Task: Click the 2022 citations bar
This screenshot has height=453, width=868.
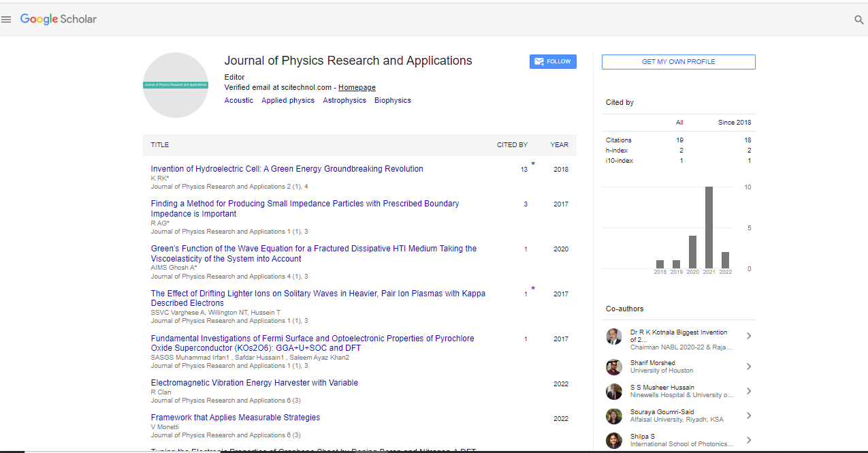Action: (x=725, y=260)
